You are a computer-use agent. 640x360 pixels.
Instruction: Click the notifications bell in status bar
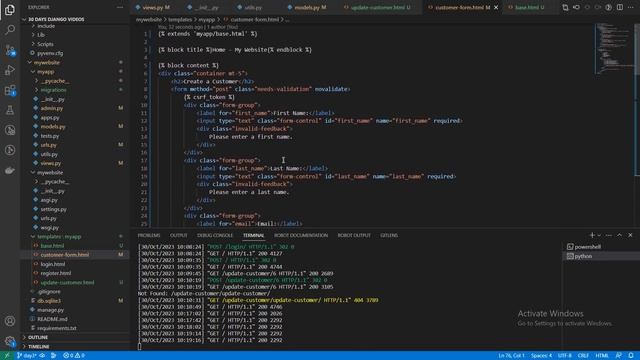[x=631, y=356]
